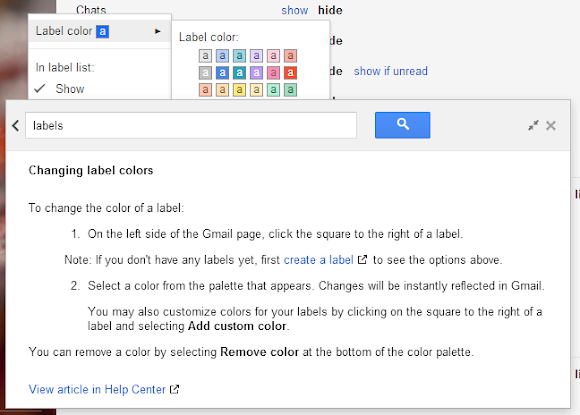Click inside the help search field containing 'labels'
580x415 pixels.
pyautogui.click(x=191, y=125)
